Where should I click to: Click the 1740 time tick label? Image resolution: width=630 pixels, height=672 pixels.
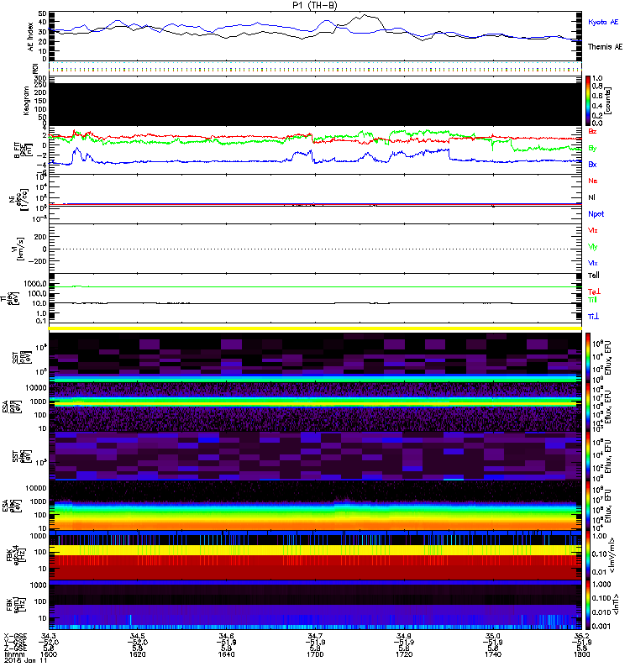pos(493,654)
